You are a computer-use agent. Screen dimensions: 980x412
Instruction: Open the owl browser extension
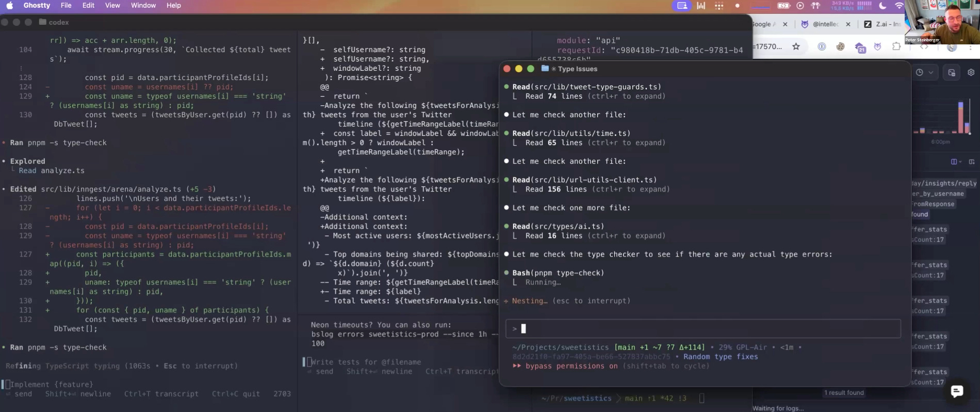(x=877, y=46)
